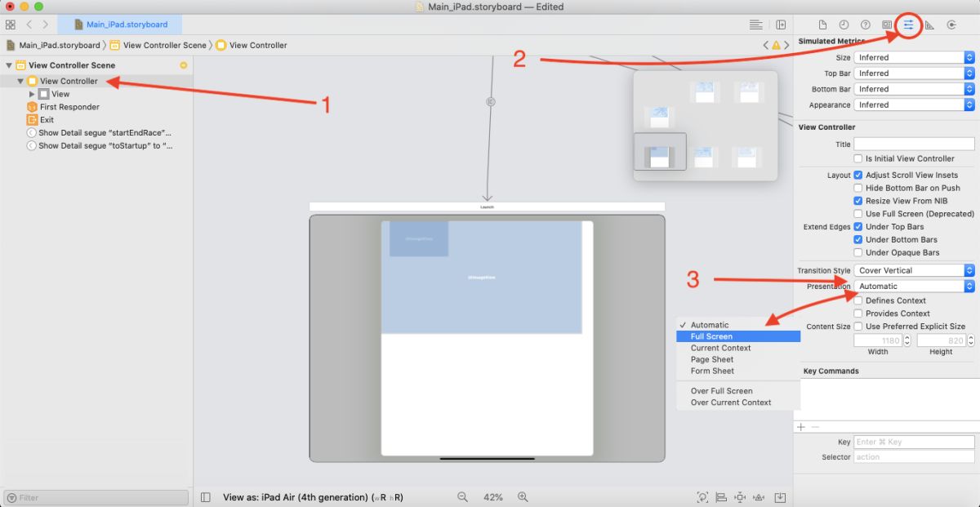
Task: Open the Top Bar dropdown
Action: coord(914,73)
